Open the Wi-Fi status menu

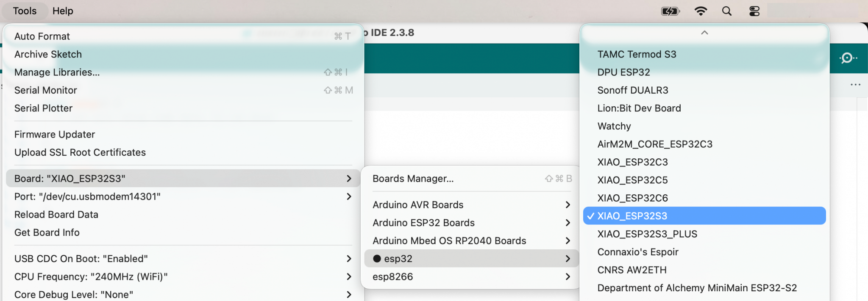click(x=701, y=11)
